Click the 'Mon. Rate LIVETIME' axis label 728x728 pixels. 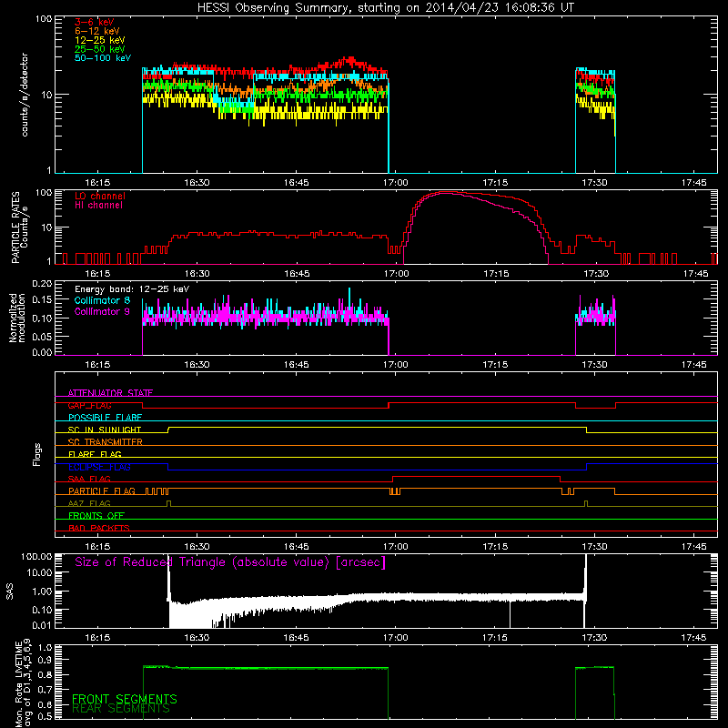pos(18,684)
